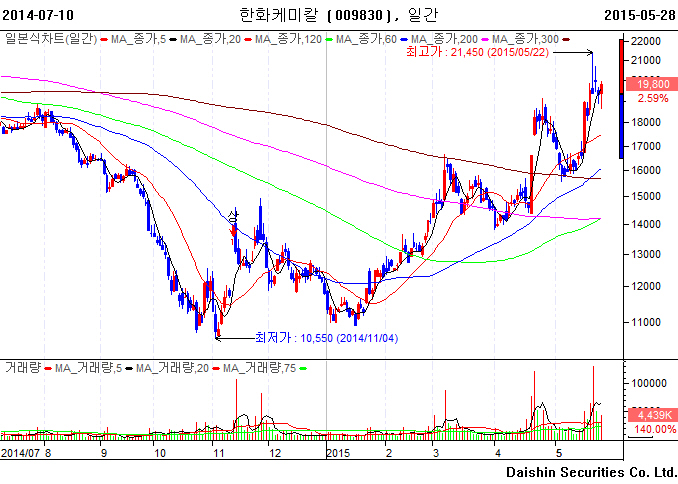Click the 상 upper-limit marker on chart
This screenshot has height=484, width=678.
pos(233,216)
